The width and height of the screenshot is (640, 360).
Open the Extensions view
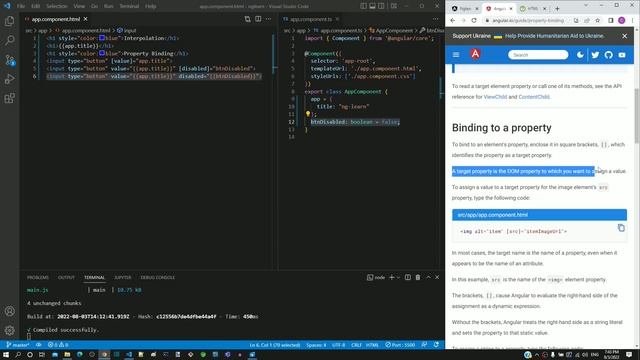click(x=9, y=98)
